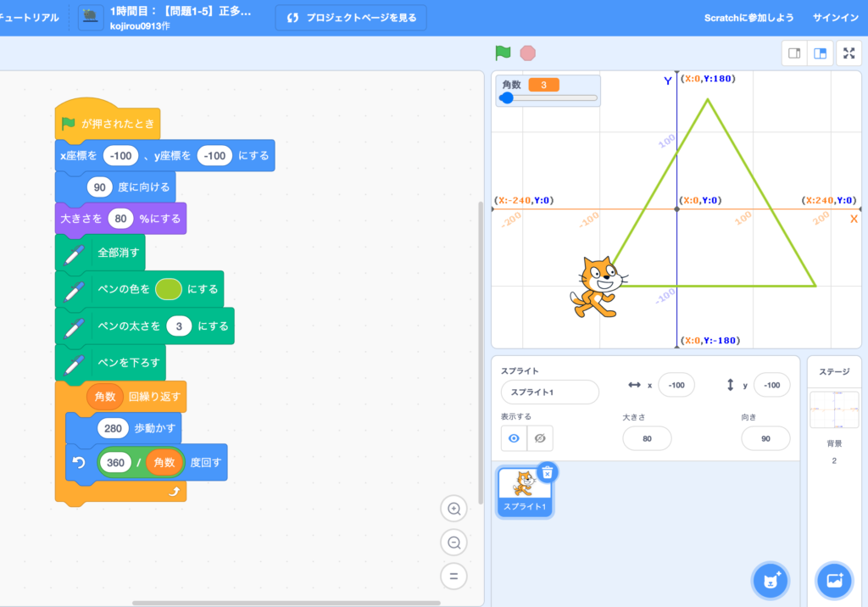Click the green flag to run the project
This screenshot has height=607, width=868.
pos(501,52)
